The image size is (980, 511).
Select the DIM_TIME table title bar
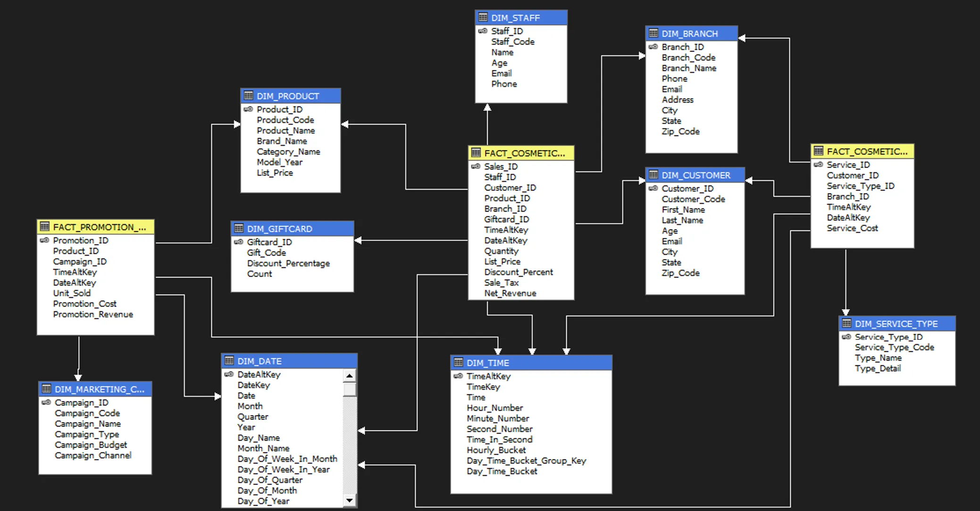(531, 362)
